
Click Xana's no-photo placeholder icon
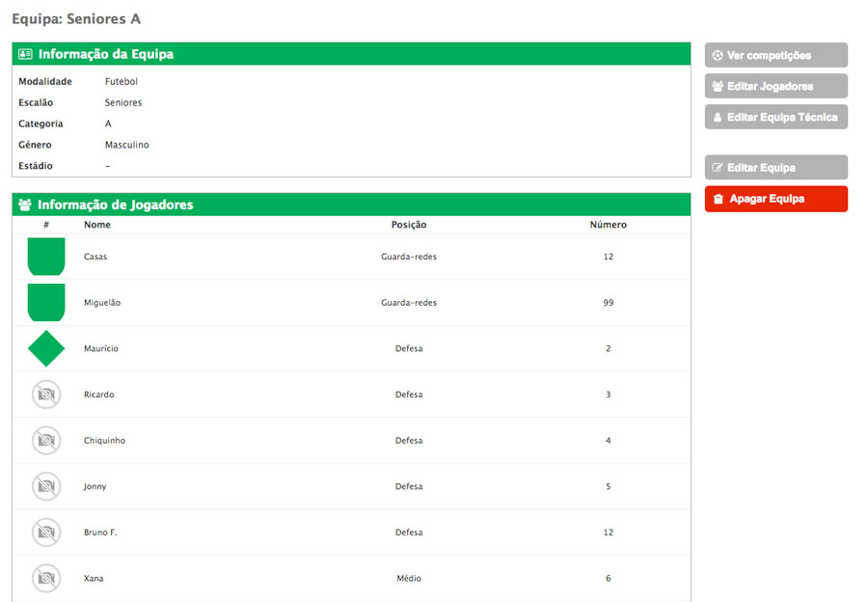46,579
